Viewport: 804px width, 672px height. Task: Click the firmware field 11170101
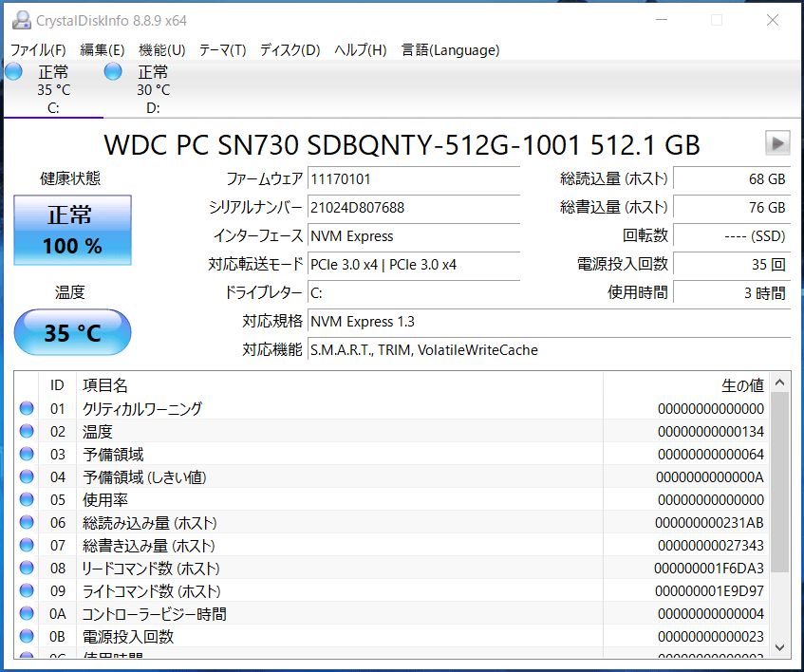click(x=414, y=179)
